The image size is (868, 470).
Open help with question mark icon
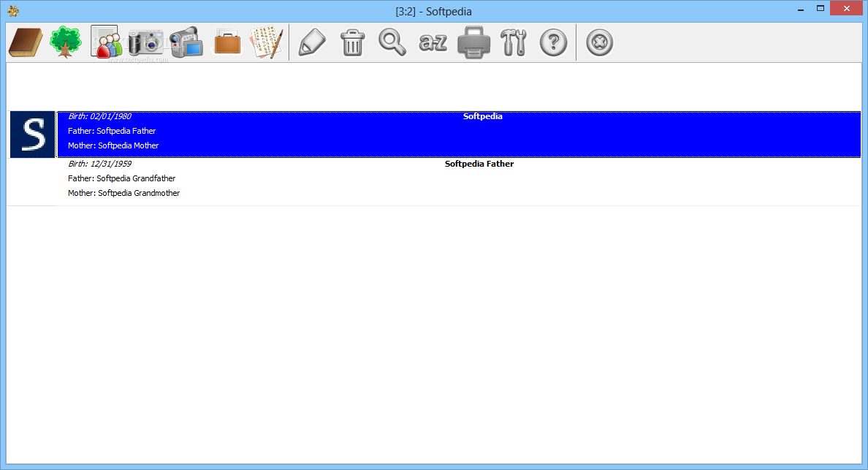[x=554, y=42]
